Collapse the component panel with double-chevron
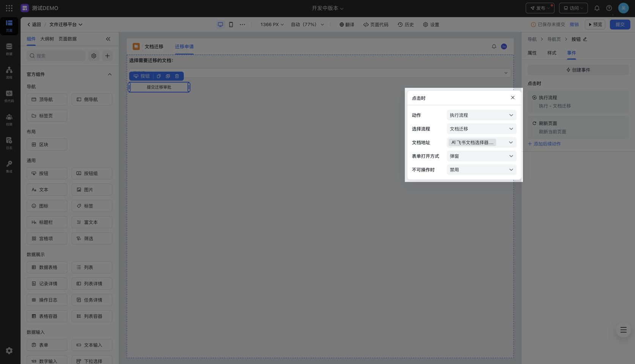The height and width of the screenshot is (364, 635). (108, 39)
